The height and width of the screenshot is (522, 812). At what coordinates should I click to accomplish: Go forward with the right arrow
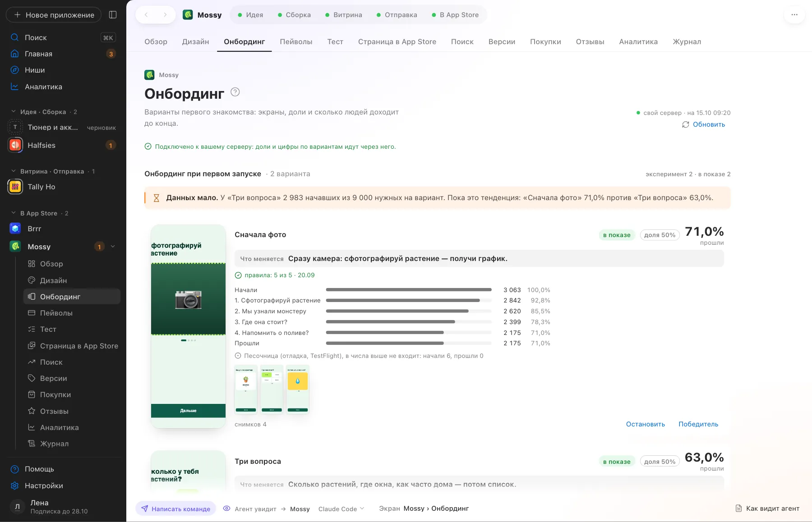click(165, 15)
